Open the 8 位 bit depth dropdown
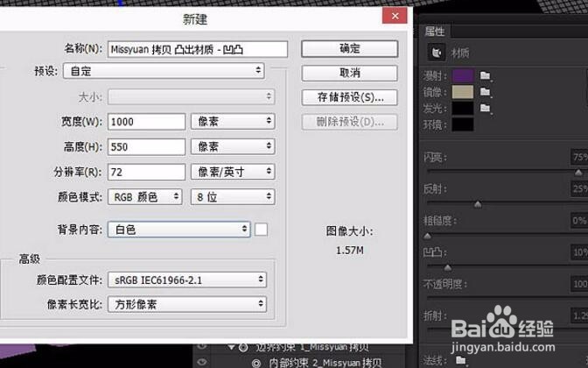 (x=233, y=197)
